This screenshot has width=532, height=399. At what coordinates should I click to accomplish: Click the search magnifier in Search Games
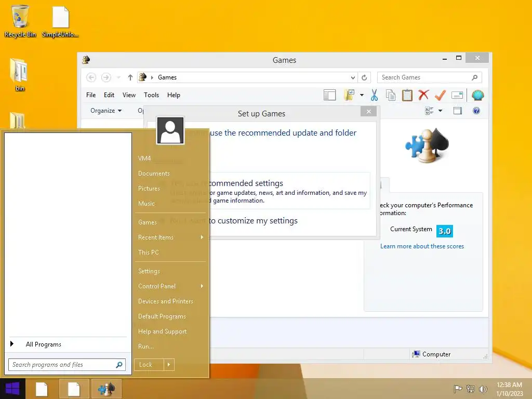coord(475,78)
